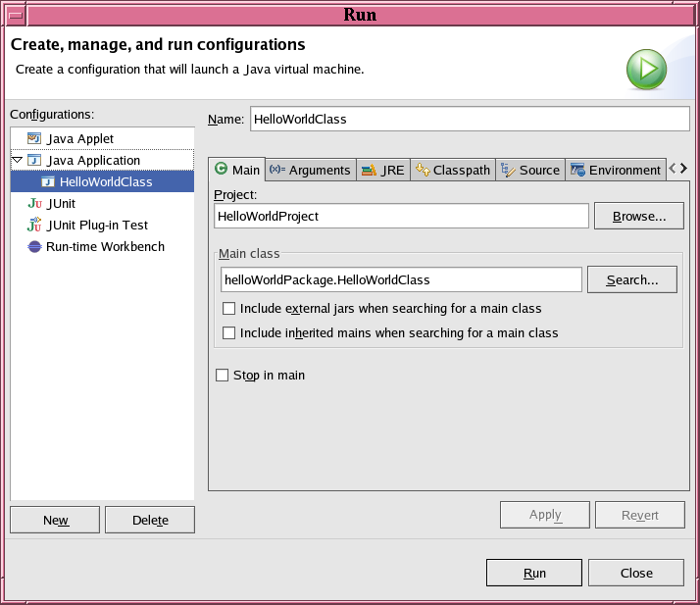The width and height of the screenshot is (700, 605).
Task: Show previous tabs with left arrow
Action: (x=673, y=169)
